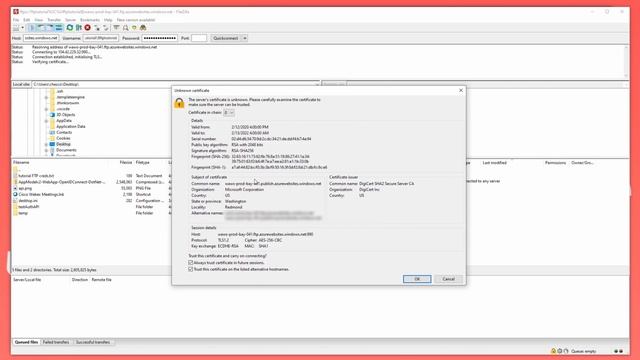Viewport: 640px width, 360px height.
Task: Cancel the current operation red icon
Action: coord(87,28)
